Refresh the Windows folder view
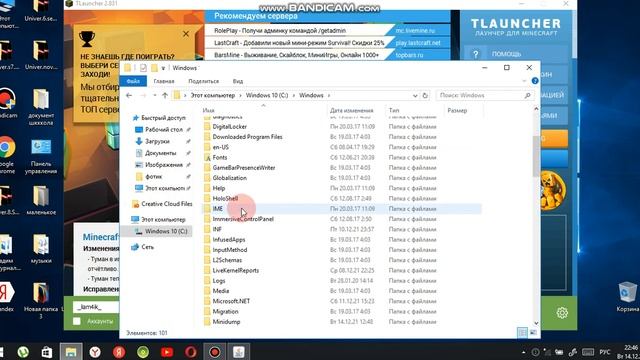 [x=425, y=96]
